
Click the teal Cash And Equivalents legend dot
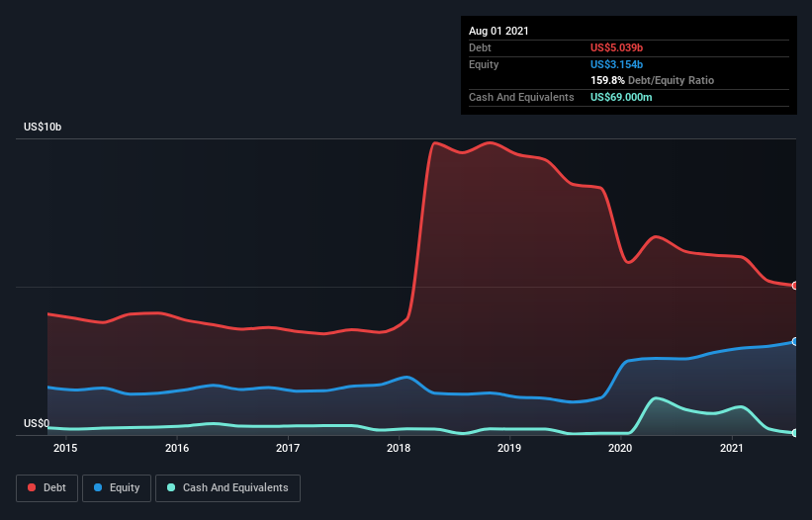click(x=171, y=487)
